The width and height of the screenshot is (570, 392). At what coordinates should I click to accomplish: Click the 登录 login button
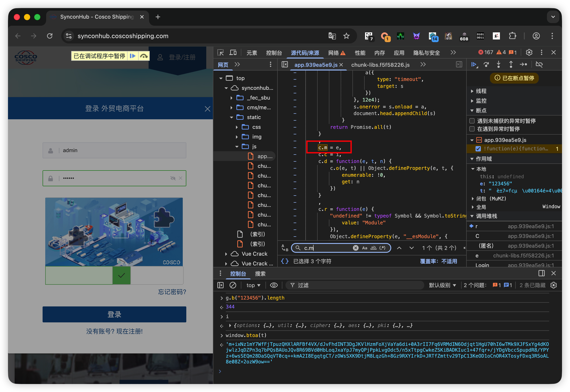[x=114, y=314]
